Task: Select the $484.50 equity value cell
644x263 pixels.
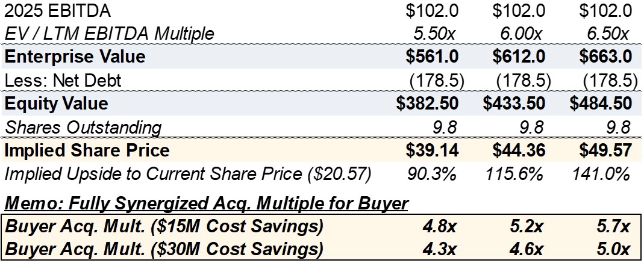Action: click(601, 104)
